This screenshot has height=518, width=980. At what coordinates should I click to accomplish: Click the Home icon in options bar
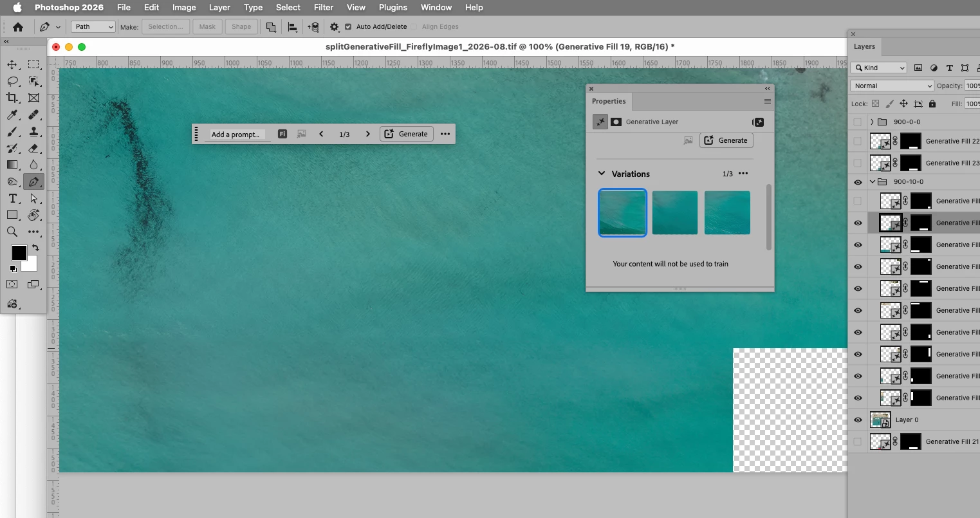point(18,27)
